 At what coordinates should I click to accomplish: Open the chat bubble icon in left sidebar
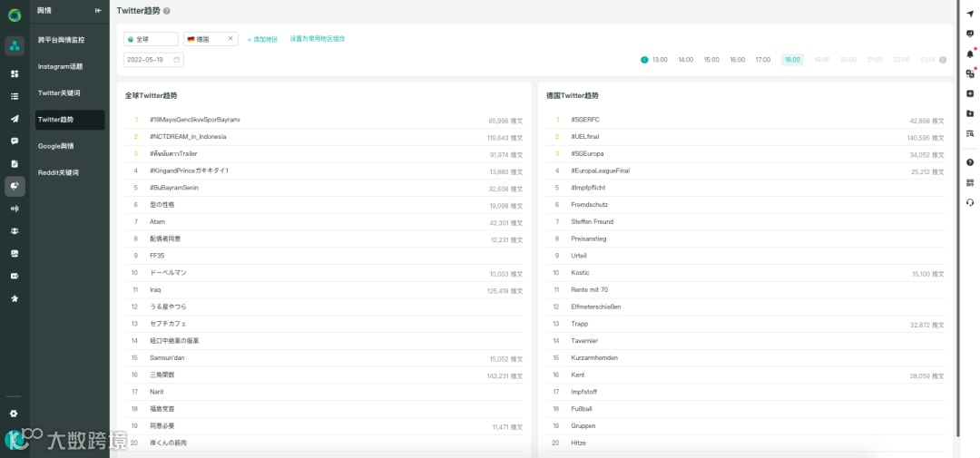point(15,141)
